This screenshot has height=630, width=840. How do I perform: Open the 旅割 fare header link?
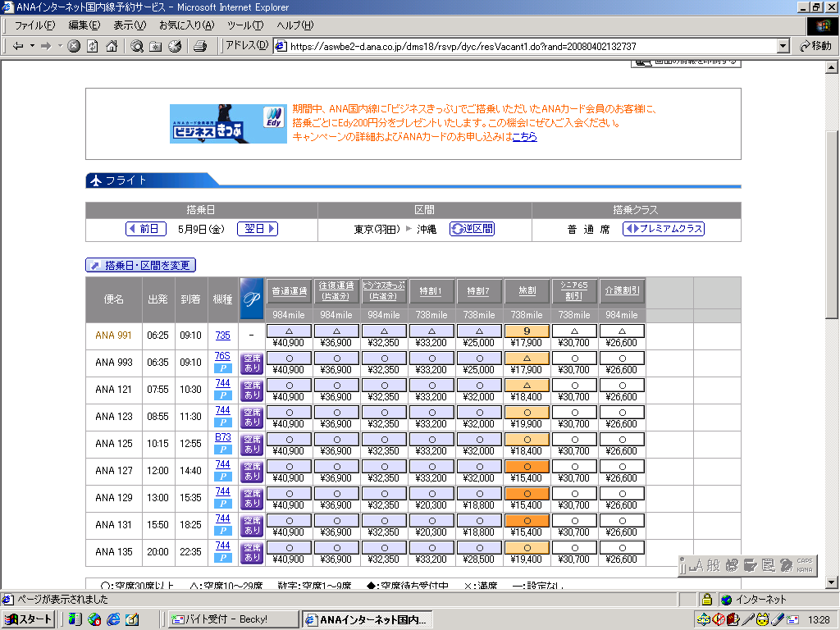527,291
